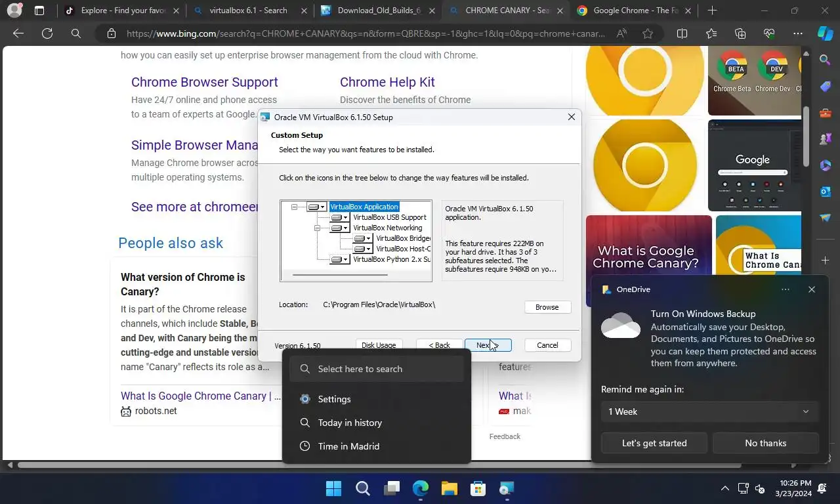
Task: Click the Select here to search field
Action: point(377,369)
